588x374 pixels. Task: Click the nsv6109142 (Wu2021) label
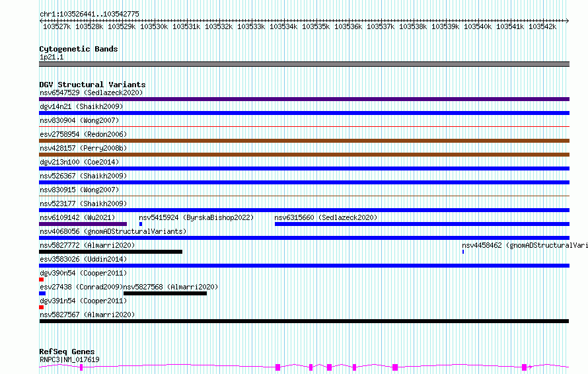coord(77,217)
